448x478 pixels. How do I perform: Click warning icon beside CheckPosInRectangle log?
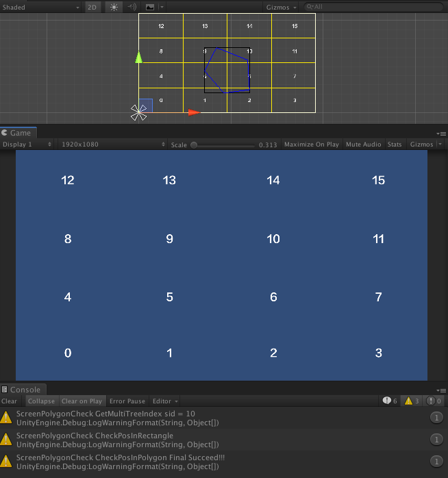click(5, 440)
